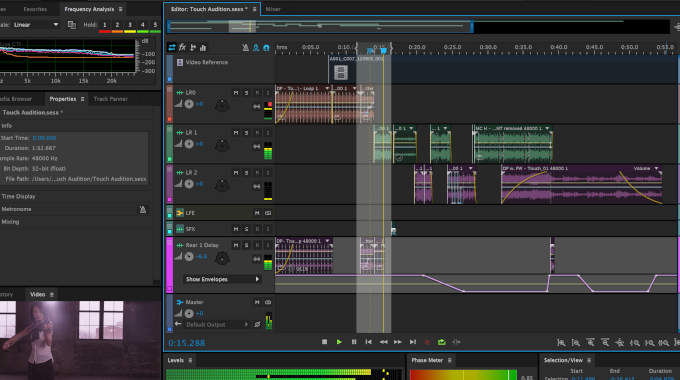Switch to the Track Panner tab

111,99
